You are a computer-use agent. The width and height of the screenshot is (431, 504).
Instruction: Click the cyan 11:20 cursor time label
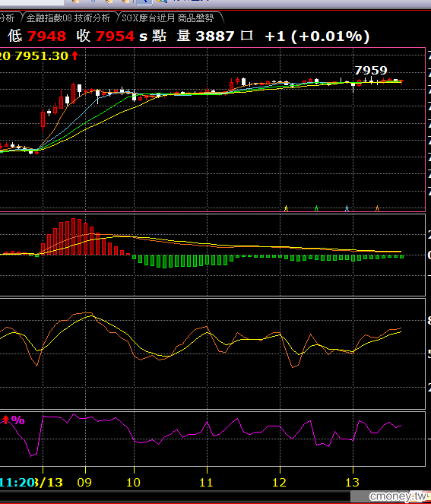(17, 483)
